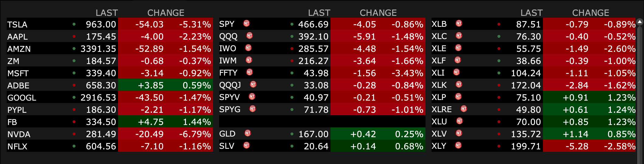The height and width of the screenshot is (164, 644).
Task: Click the NT icon beside XLRE
Action: pyautogui.click(x=464, y=109)
